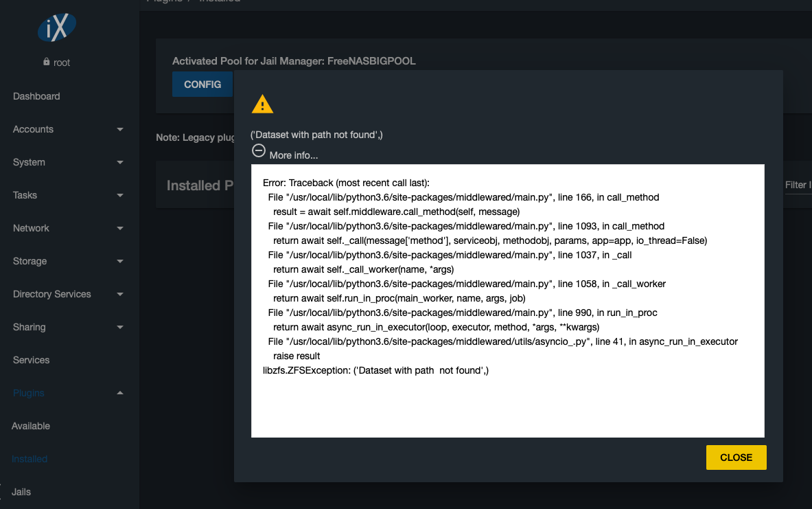Screen dimensions: 812x509
Task: Select the Plugins sidebar item
Action: point(28,393)
